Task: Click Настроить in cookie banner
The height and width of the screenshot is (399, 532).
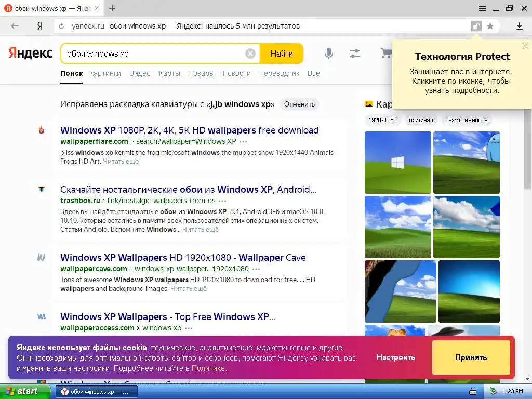Action: tap(395, 357)
